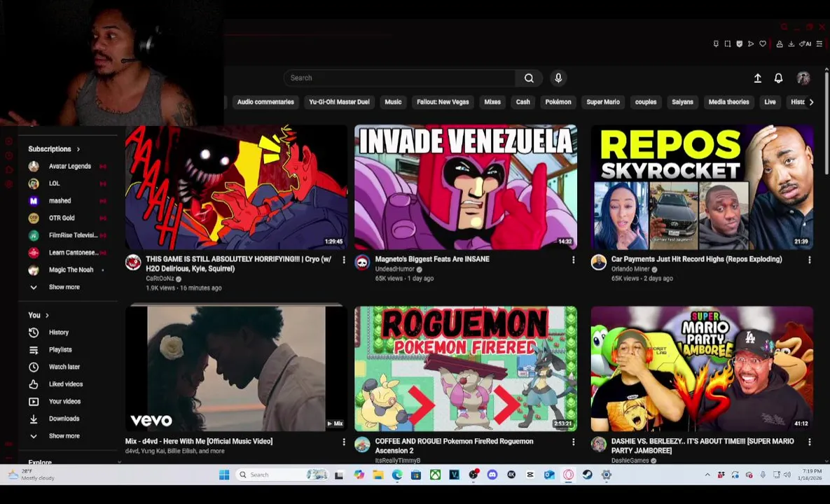The height and width of the screenshot is (504, 830).
Task: Play the REPOS SKYROCKET thumbnail
Action: 702,187
